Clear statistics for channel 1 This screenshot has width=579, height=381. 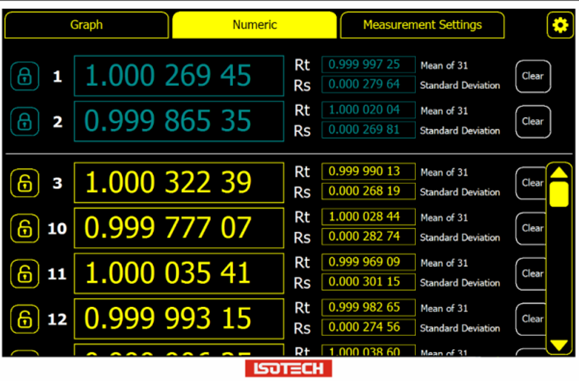click(533, 76)
